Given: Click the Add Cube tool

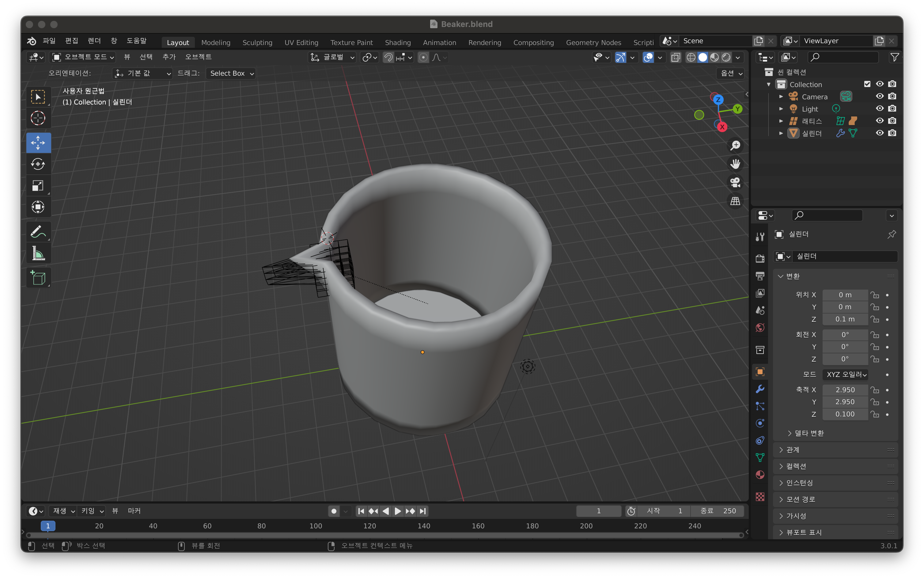Looking at the screenshot, I should point(38,278).
